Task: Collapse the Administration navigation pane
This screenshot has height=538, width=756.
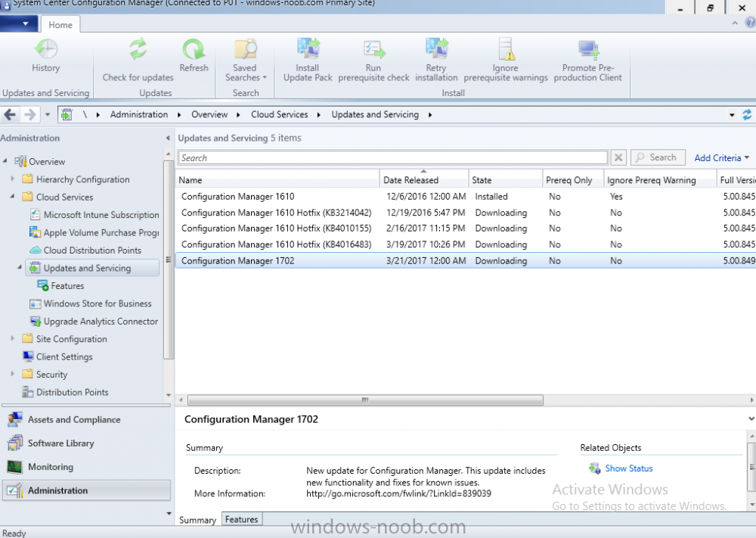Action: tap(168, 138)
